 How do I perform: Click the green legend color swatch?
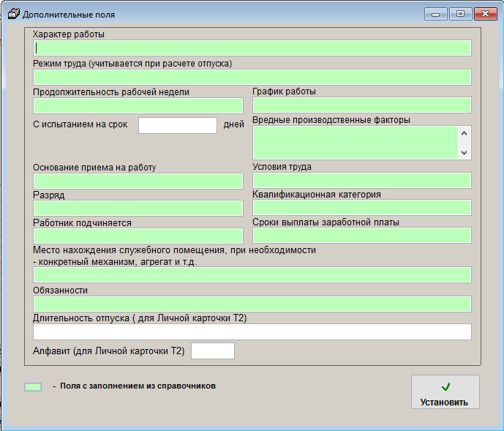point(33,387)
